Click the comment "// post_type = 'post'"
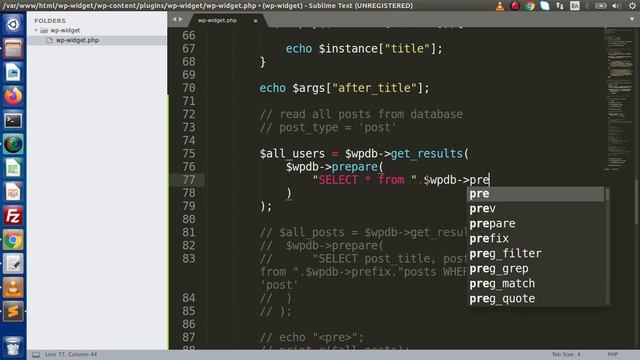Image resolution: width=640 pixels, height=360 pixels. pyautogui.click(x=328, y=127)
